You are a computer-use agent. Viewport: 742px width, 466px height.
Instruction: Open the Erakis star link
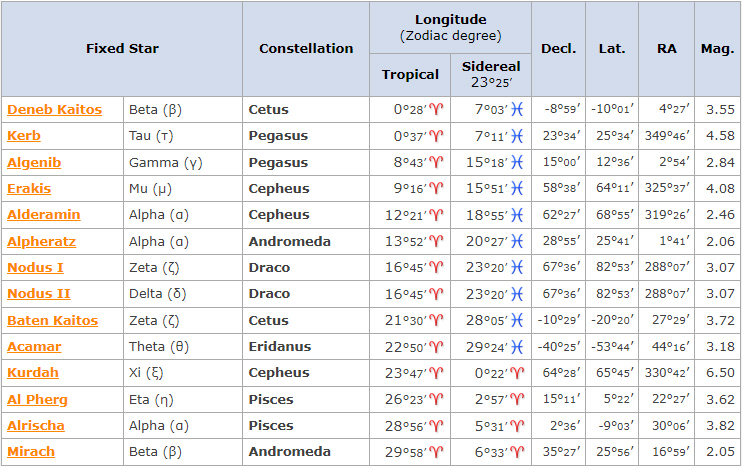point(29,188)
